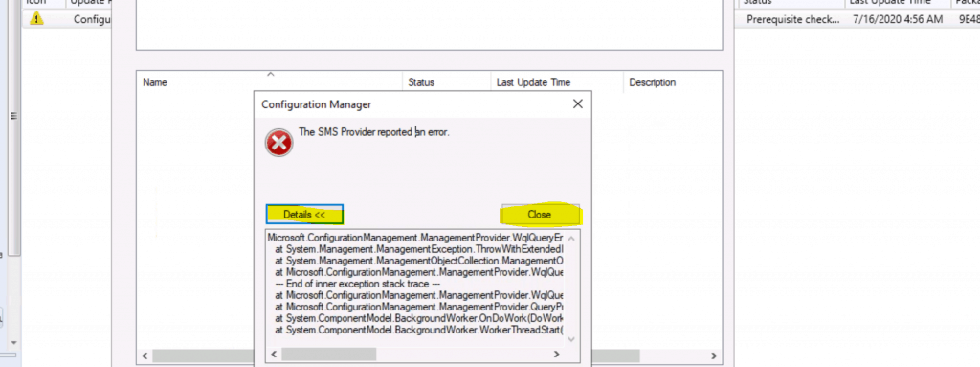Sort list by Name column header
Image resolution: width=980 pixels, height=367 pixels.
(269, 82)
